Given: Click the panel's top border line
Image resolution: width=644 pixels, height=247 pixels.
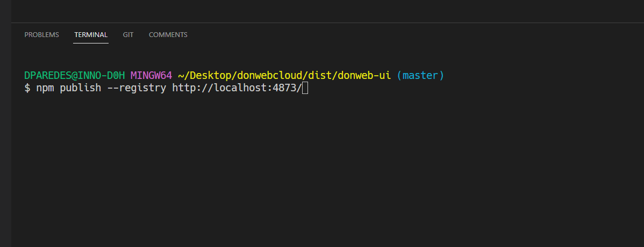Looking at the screenshot, I should [323, 23].
